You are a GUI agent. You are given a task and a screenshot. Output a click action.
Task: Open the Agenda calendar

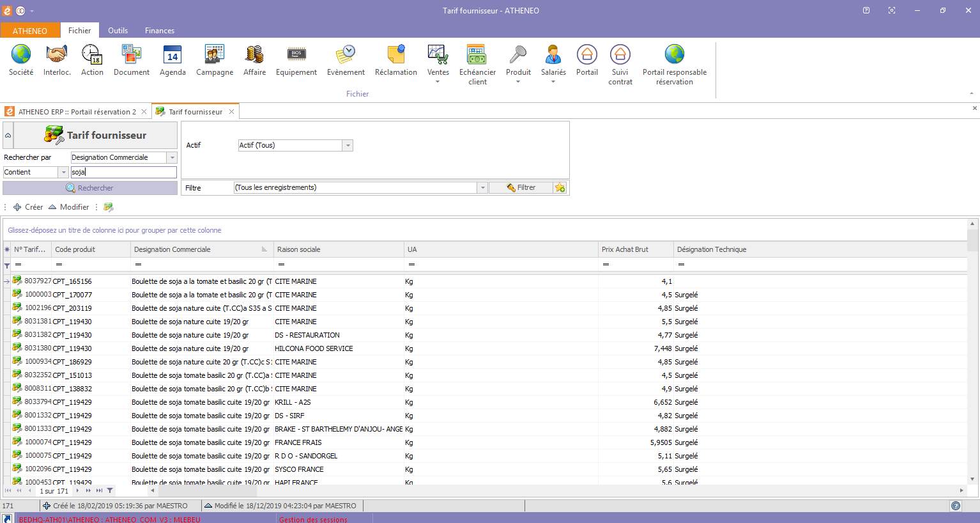[172, 60]
